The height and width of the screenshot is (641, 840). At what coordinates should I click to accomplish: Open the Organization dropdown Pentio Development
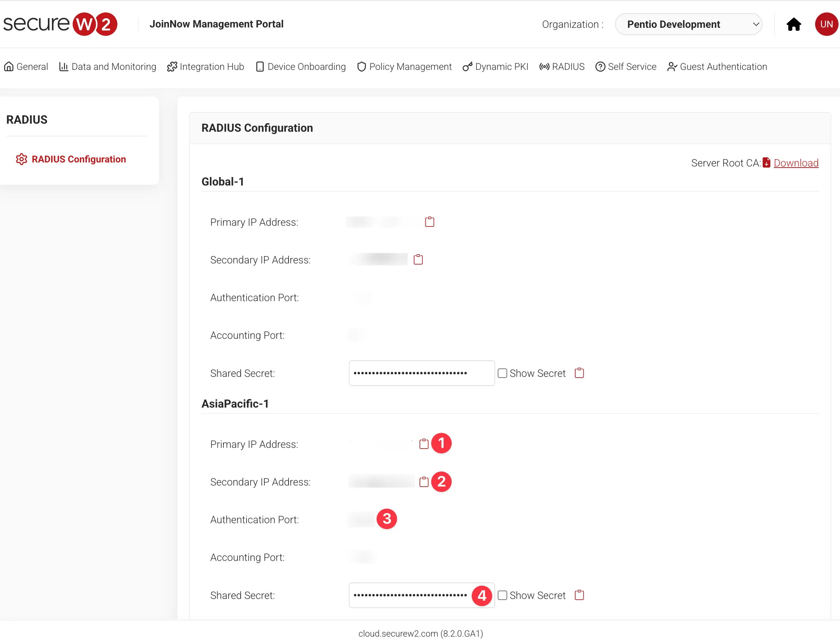pos(688,24)
